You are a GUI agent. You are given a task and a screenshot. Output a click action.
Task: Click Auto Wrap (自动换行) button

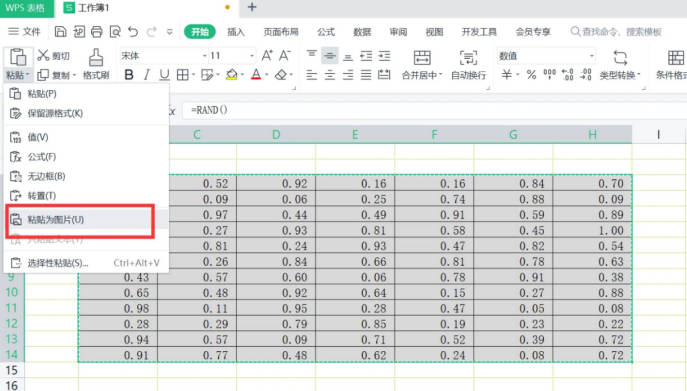pos(468,65)
